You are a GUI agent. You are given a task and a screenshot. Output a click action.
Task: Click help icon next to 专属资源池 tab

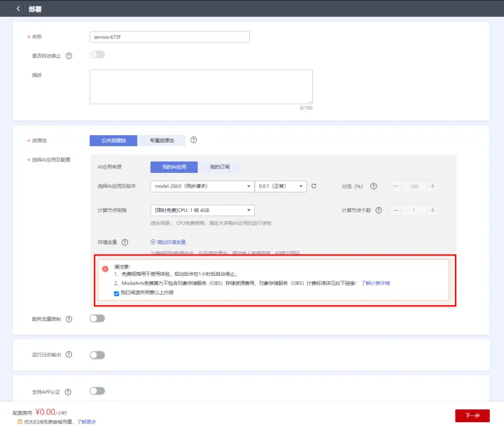(x=193, y=140)
